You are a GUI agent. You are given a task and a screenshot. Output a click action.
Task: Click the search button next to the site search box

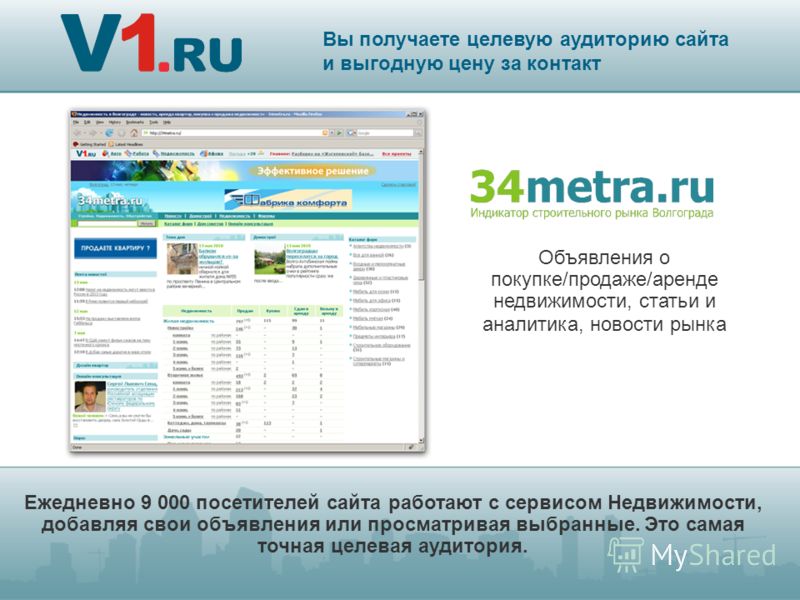pos(147,224)
